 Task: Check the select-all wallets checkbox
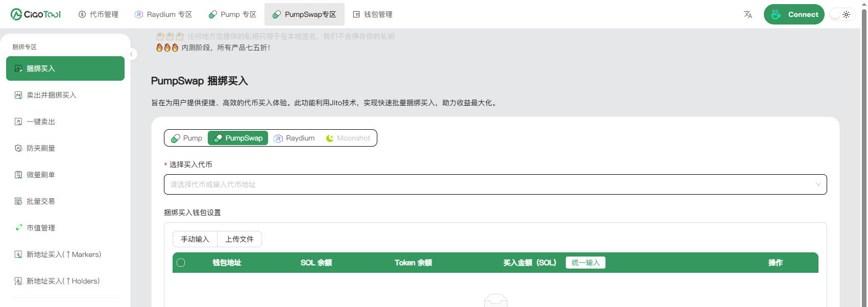pos(181,263)
